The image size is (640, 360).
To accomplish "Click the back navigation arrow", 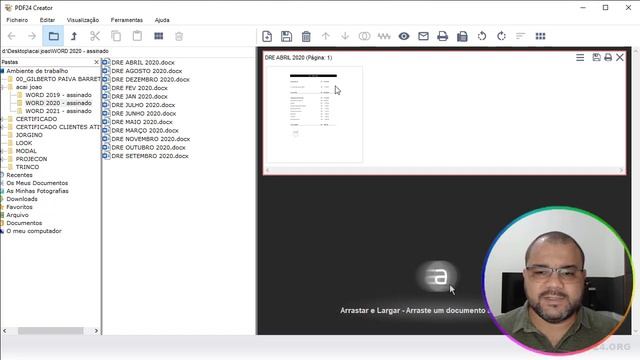I will (x=12, y=36).
